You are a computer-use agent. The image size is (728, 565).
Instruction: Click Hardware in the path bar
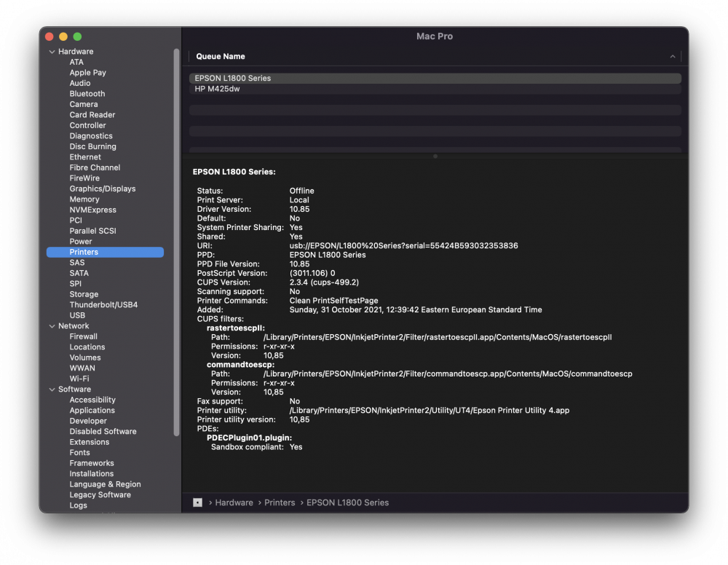pos(234,502)
